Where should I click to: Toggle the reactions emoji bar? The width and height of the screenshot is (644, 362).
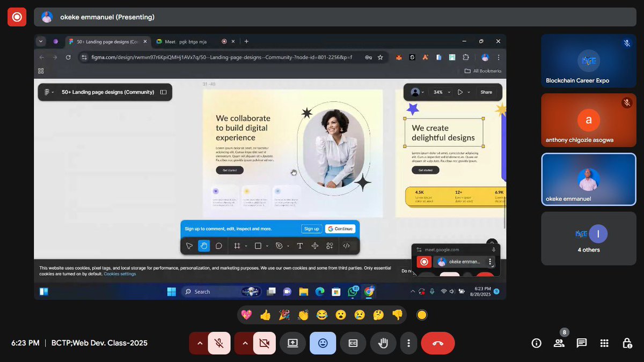coord(323,343)
